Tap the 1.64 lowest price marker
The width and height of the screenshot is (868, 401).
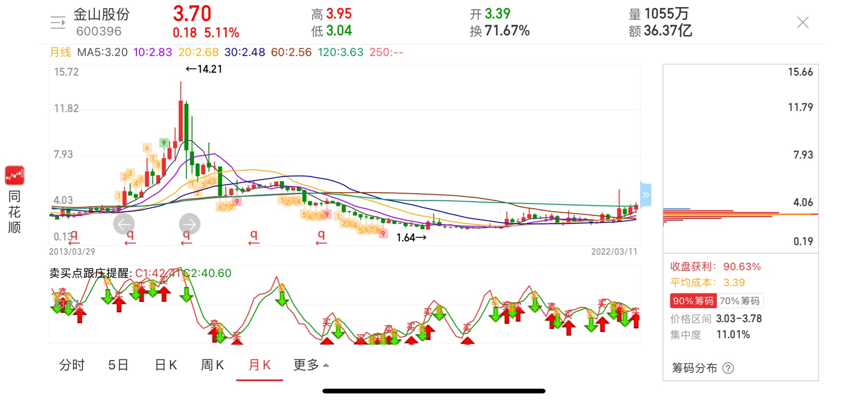(x=412, y=238)
